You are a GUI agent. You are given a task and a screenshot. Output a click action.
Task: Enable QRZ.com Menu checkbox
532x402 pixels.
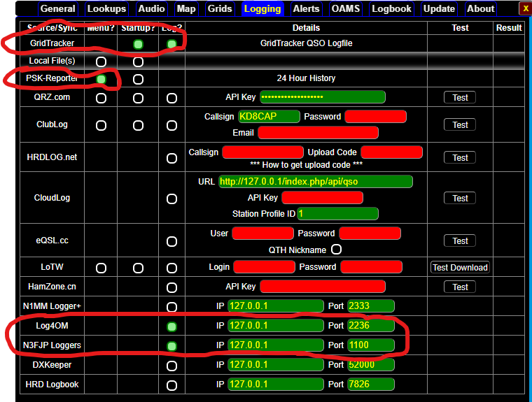click(x=101, y=99)
